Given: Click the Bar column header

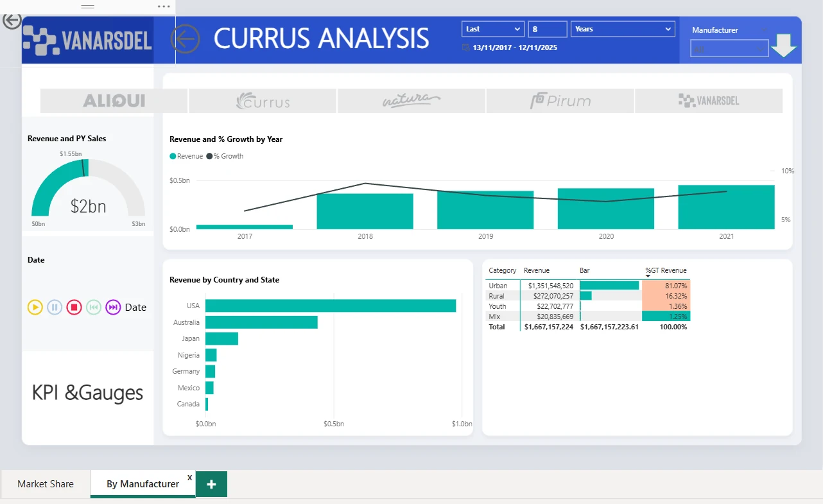Looking at the screenshot, I should pos(585,270).
